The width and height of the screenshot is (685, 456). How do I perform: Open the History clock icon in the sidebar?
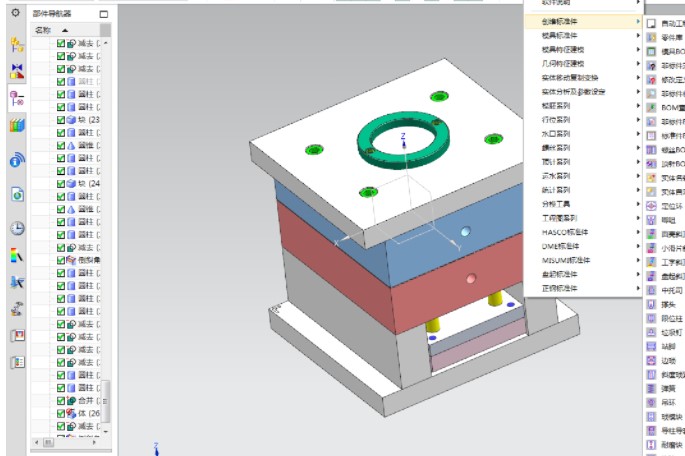click(17, 228)
